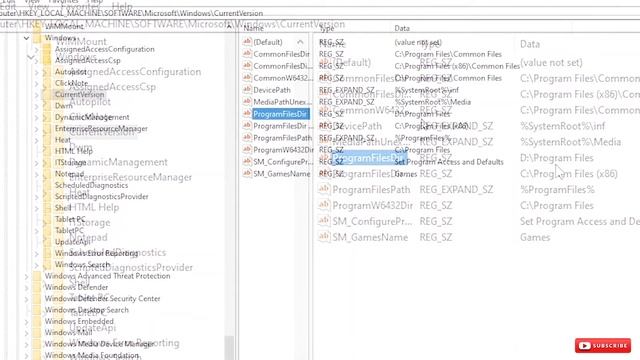Expand the Windows Media Device Manager key

(x=27, y=344)
